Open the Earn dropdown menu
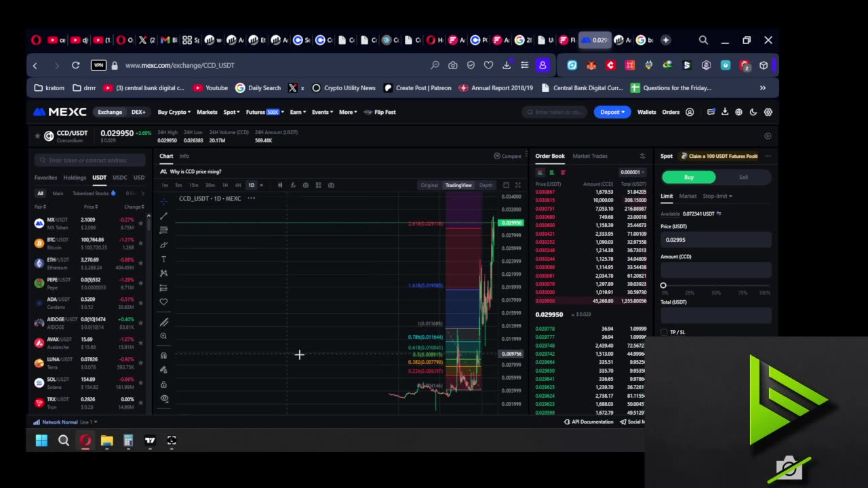The width and height of the screenshot is (868, 488). 297,112
